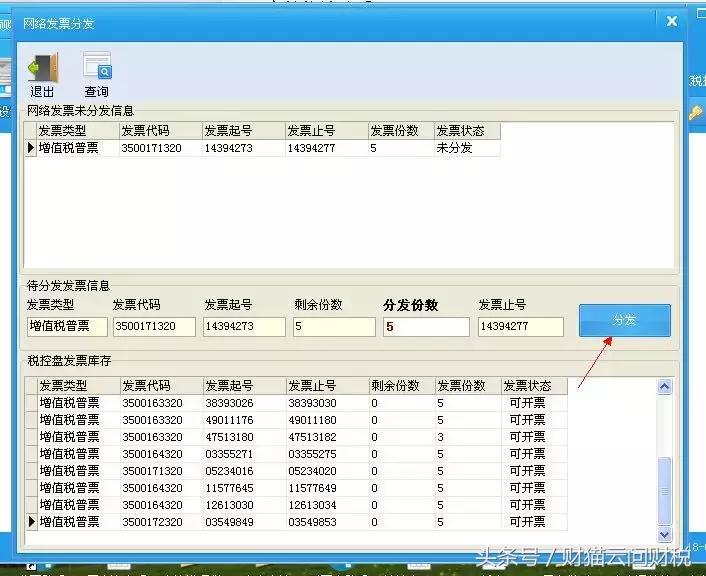Click the 退出 exit door icon
This screenshot has height=576, width=706.
(43, 68)
